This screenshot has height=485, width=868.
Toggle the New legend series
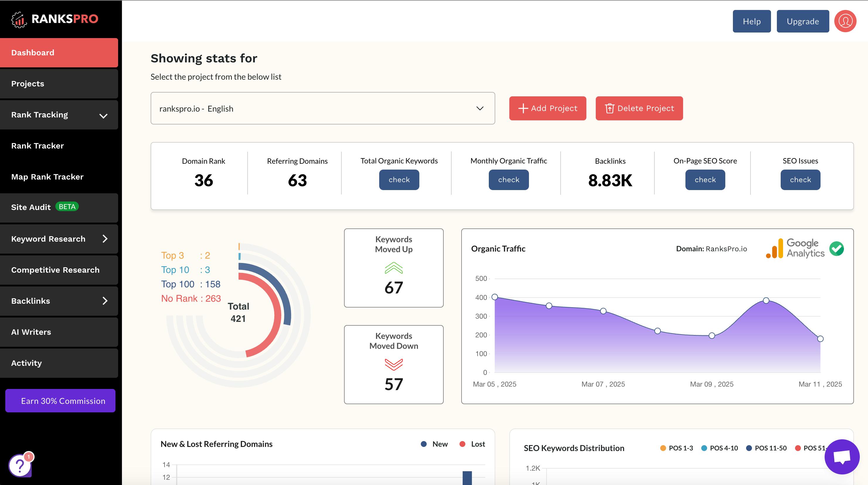[x=434, y=444]
